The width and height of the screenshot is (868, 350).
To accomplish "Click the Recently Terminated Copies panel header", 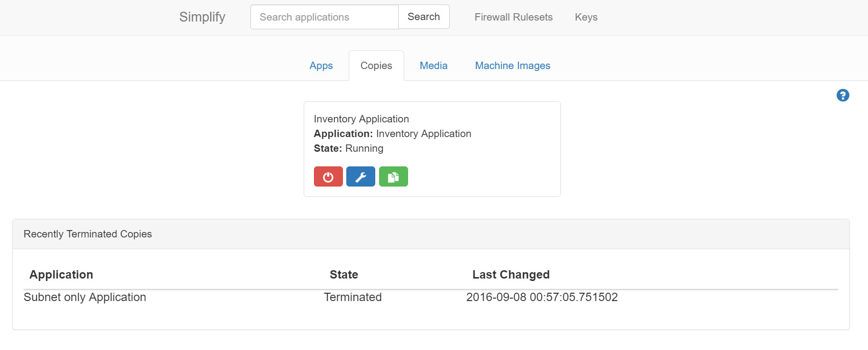I will [x=88, y=234].
